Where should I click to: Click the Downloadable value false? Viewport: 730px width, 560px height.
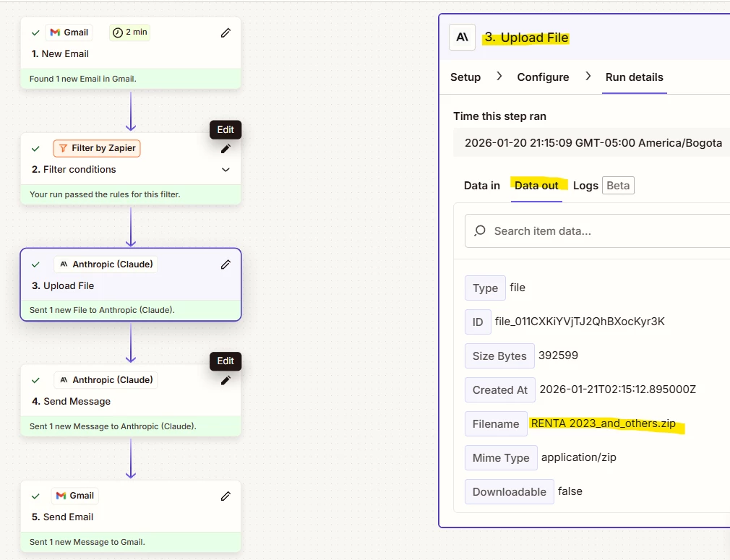(570, 491)
